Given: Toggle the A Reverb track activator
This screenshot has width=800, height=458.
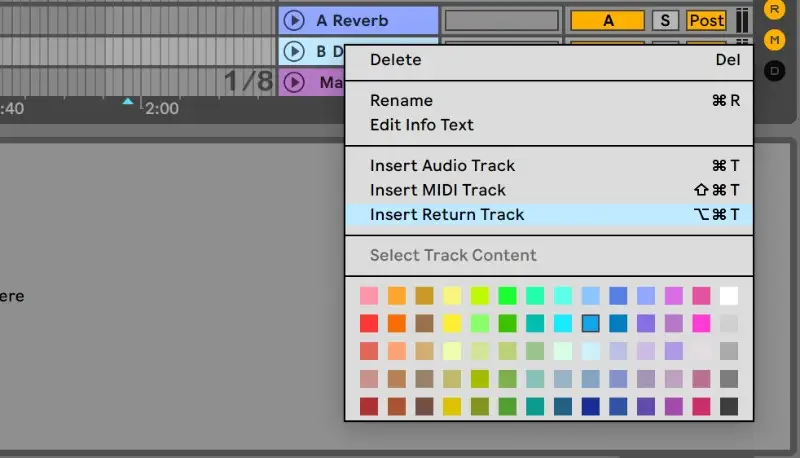Looking at the screenshot, I should [x=607, y=20].
